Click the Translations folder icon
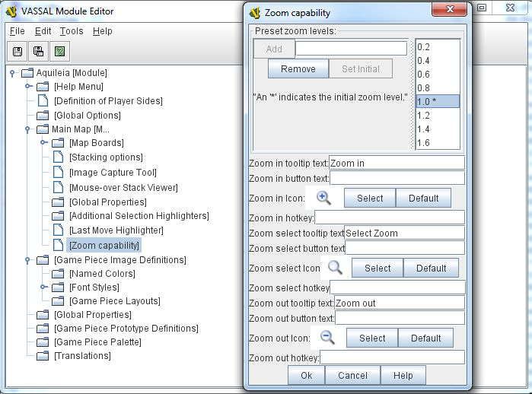The height and width of the screenshot is (394, 532). 43,356
